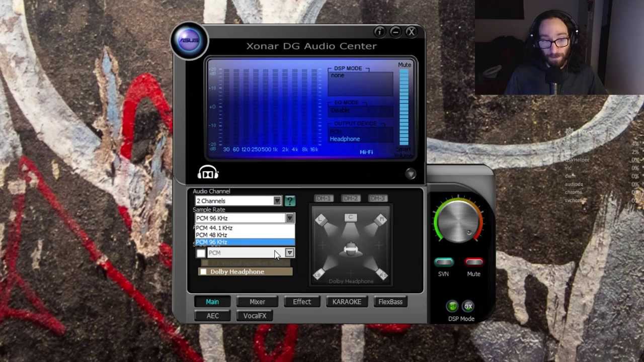Enable the Dolby Headphone checkbox
644x362 pixels.
pyautogui.click(x=203, y=272)
